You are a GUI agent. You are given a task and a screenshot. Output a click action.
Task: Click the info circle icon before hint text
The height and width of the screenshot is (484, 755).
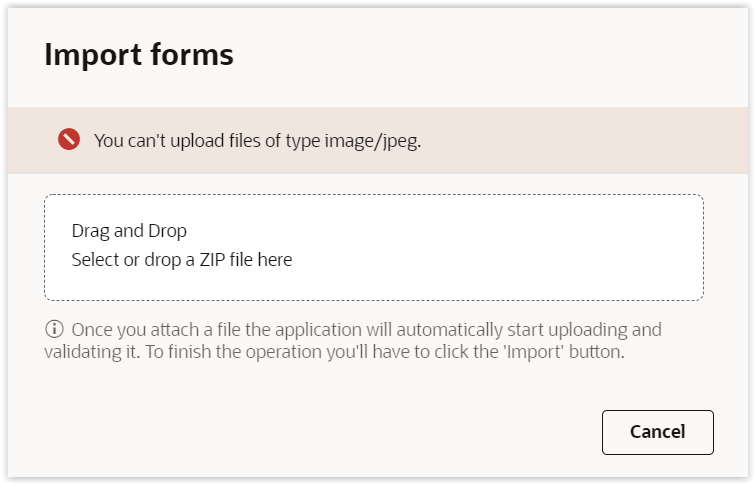[x=53, y=329]
